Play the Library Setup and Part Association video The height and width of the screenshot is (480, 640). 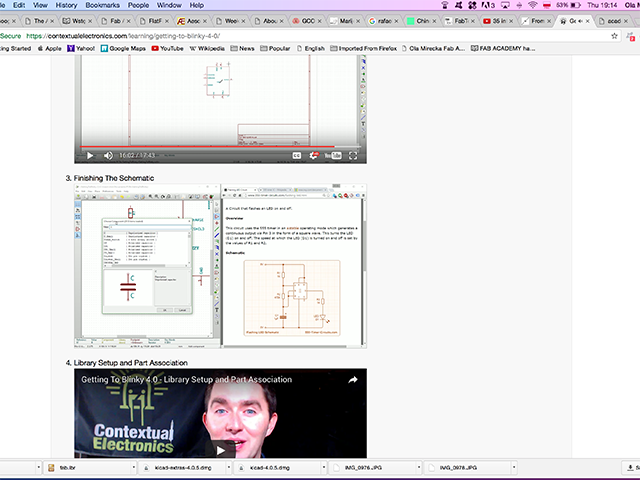(220, 450)
